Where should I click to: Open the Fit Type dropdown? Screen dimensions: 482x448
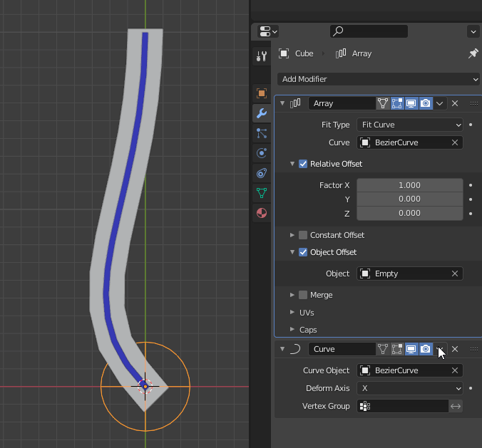[x=410, y=125]
